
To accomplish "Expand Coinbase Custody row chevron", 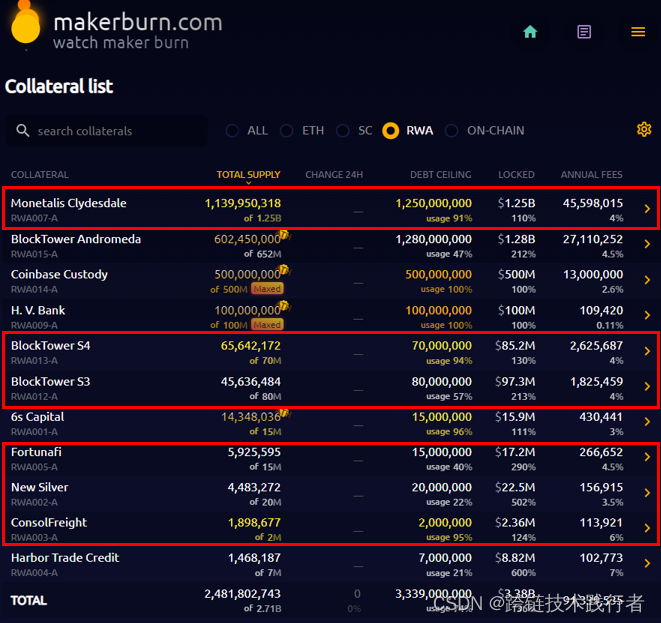I will coord(647,280).
